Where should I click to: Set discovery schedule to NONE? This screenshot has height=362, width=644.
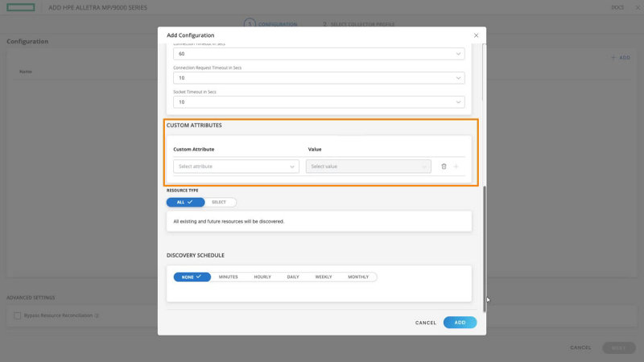pyautogui.click(x=192, y=277)
